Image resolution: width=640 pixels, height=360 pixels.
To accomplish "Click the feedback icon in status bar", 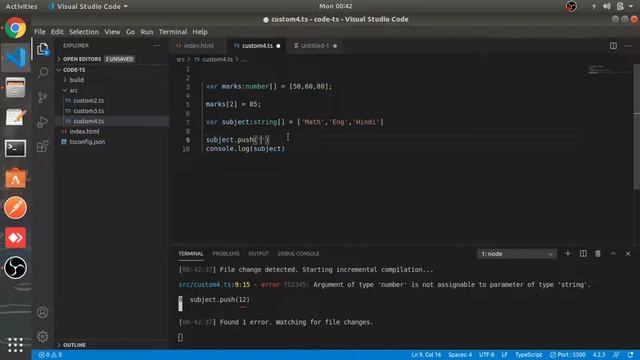I will [616, 355].
